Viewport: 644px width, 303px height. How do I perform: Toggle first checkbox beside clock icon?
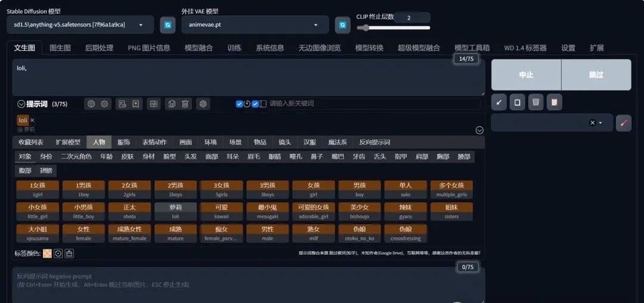(x=240, y=104)
